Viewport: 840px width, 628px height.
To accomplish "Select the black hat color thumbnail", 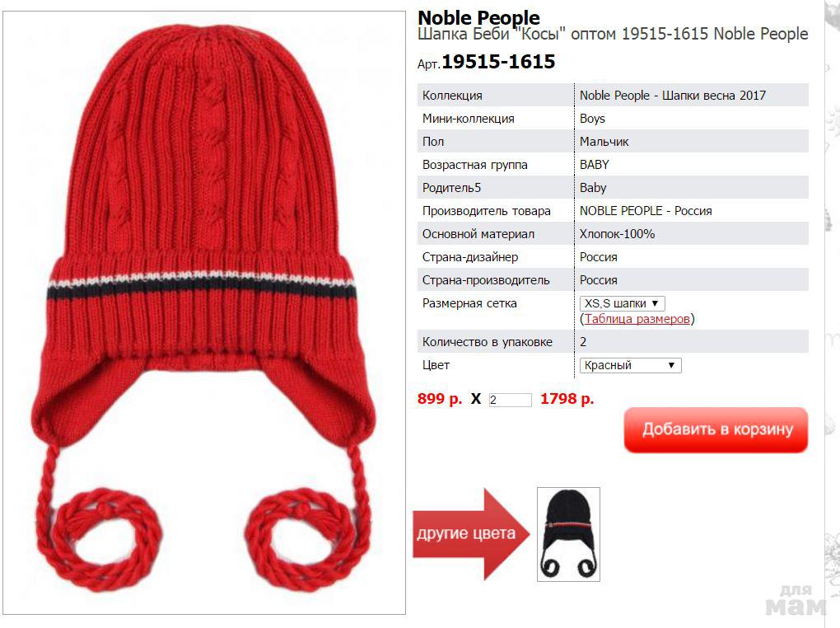I will [568, 534].
